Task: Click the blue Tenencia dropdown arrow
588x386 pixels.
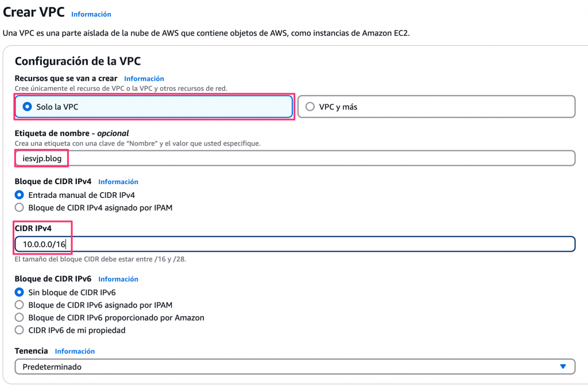Action: coord(563,366)
